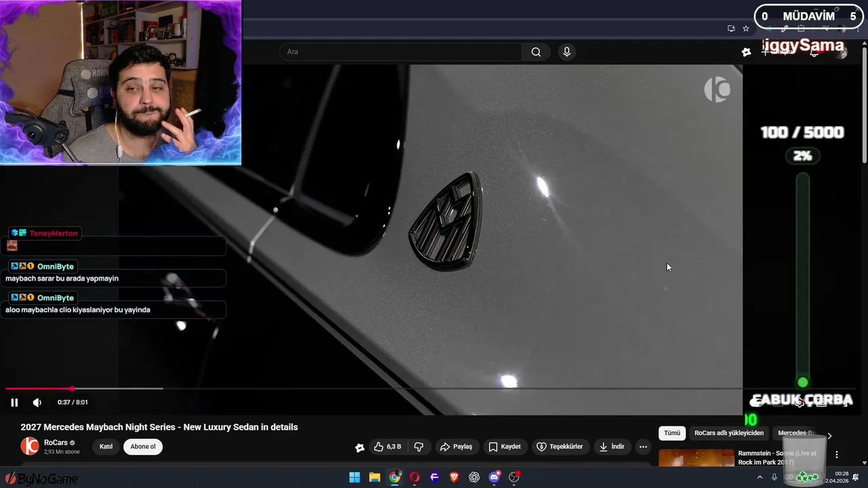
Task: Click the magnifier search button
Action: click(536, 52)
